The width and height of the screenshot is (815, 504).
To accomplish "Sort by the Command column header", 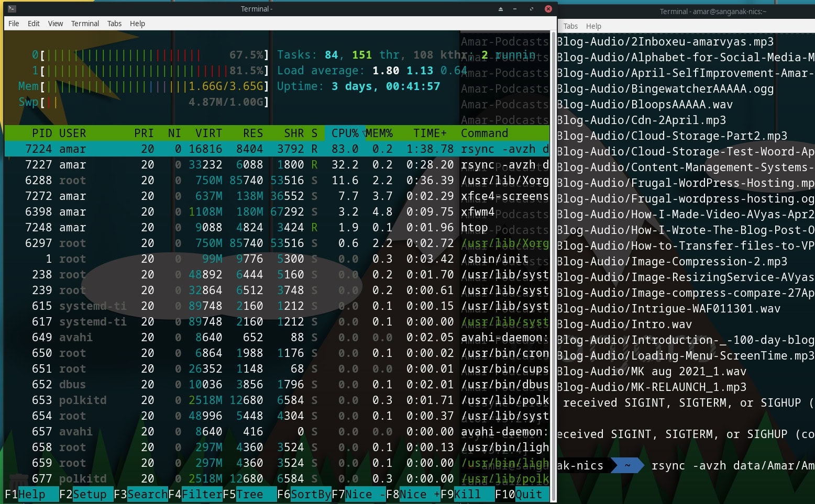I will tap(484, 133).
